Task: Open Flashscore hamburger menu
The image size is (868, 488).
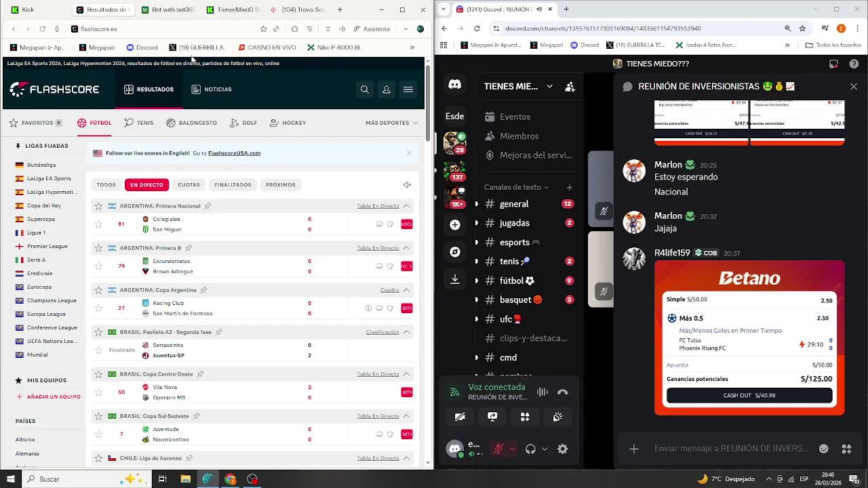Action: coord(408,89)
